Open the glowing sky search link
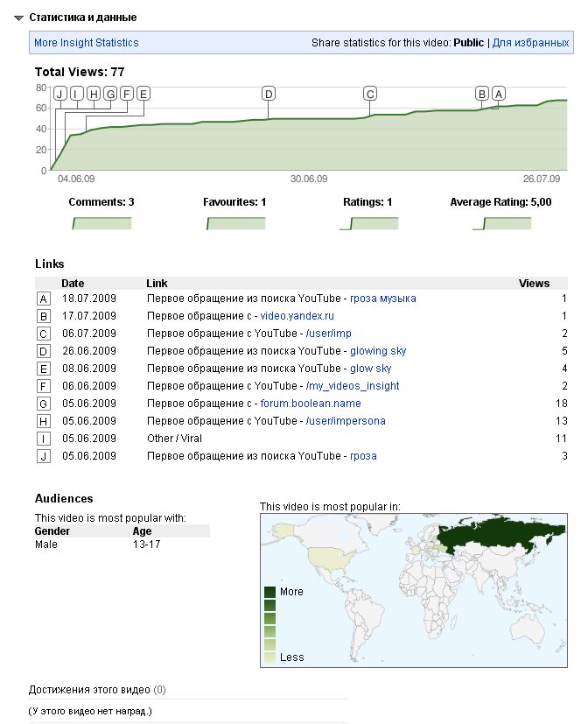Viewport: 588px width, 724px height. [378, 351]
